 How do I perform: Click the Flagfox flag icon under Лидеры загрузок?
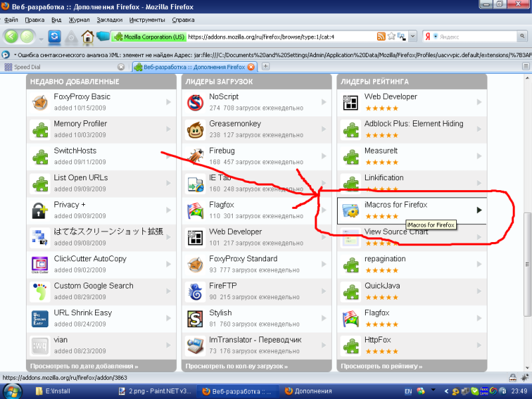196,210
